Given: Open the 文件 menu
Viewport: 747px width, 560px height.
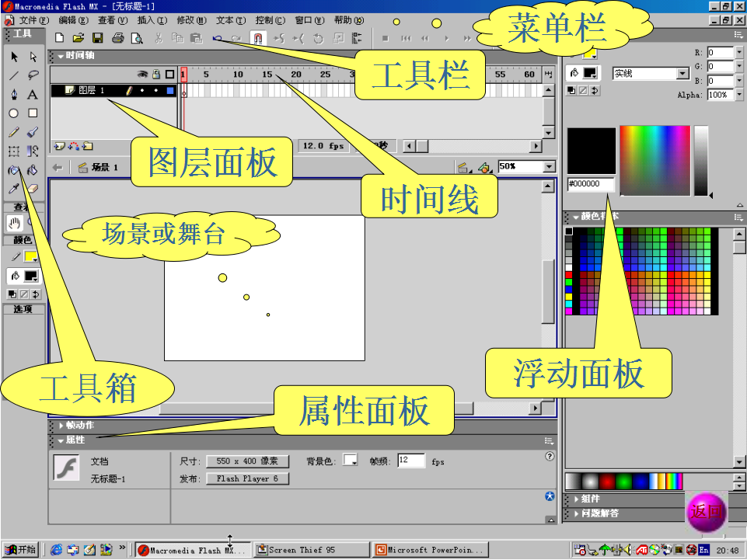Looking at the screenshot, I should click(x=34, y=20).
